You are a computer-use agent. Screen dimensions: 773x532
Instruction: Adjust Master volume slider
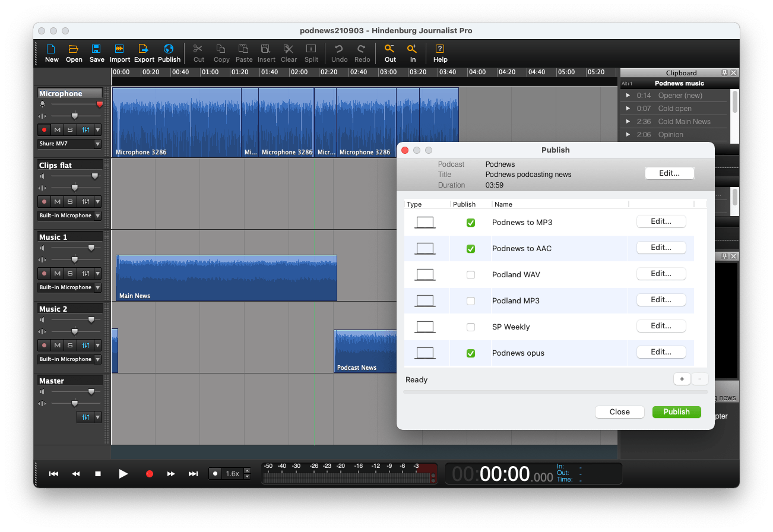tap(91, 391)
